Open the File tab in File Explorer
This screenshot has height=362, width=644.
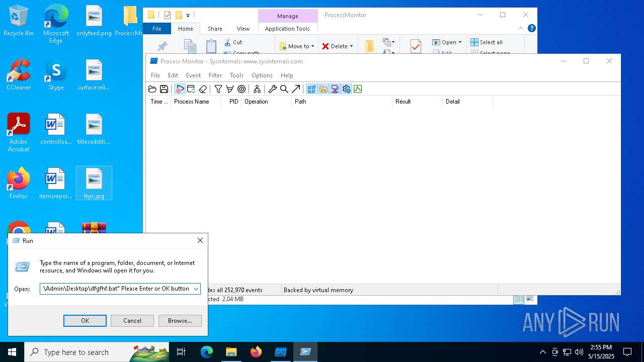pyautogui.click(x=157, y=29)
